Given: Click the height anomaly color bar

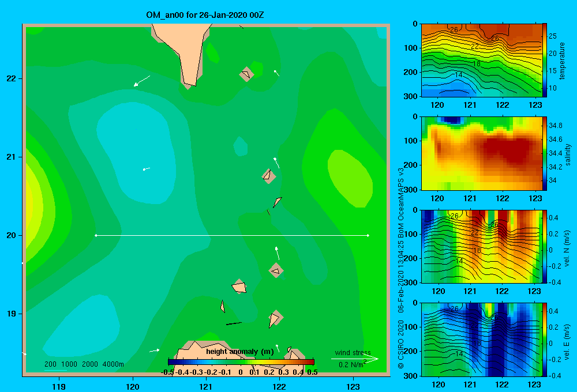Looking at the screenshot, I should coord(241,362).
